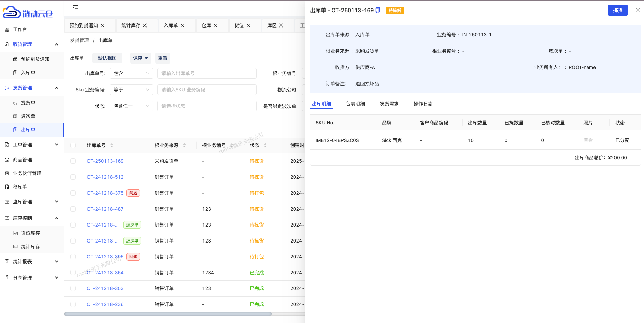Open order link OT-241218-354

(x=105, y=273)
